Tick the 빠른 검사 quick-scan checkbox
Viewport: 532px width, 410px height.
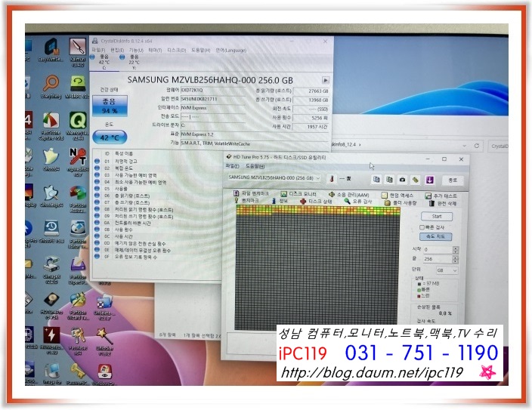tap(422, 227)
